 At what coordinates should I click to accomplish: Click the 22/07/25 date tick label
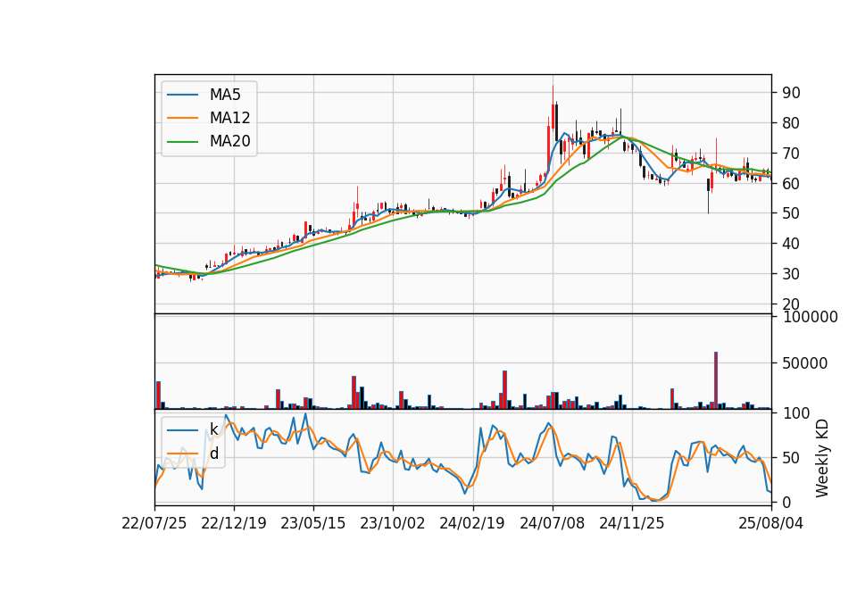coord(154,523)
